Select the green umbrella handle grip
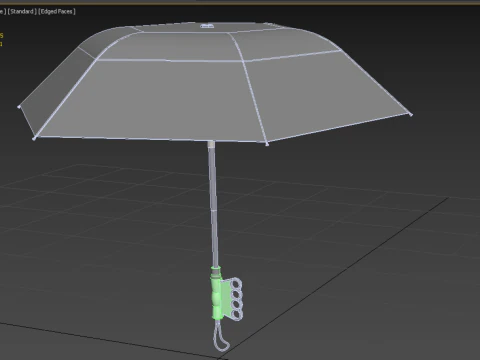Screen dimensions: 480x360 tap(216, 293)
